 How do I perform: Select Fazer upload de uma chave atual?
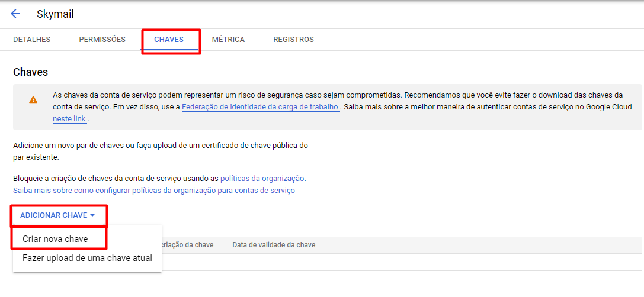click(88, 258)
